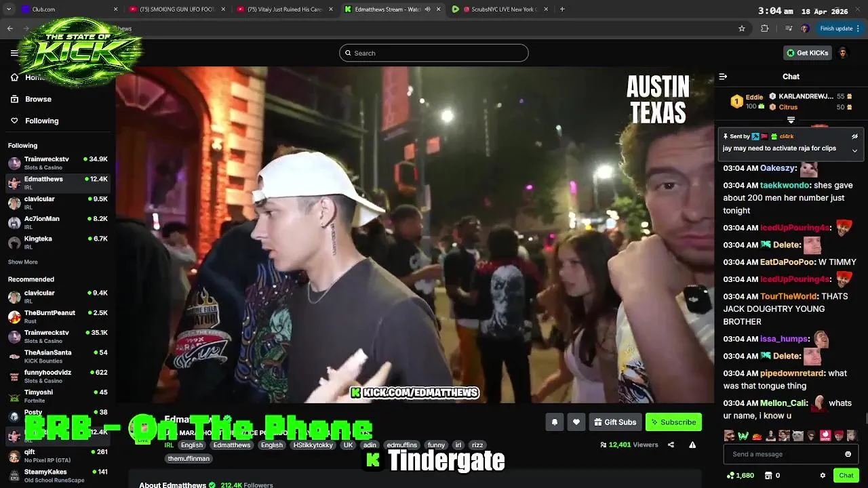
Task: Click the green Subscribe button
Action: pos(673,422)
